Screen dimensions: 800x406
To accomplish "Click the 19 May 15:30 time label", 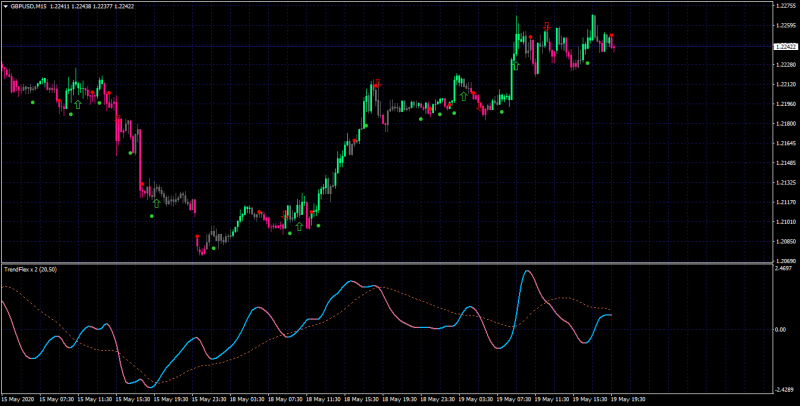I will pyautogui.click(x=591, y=399).
